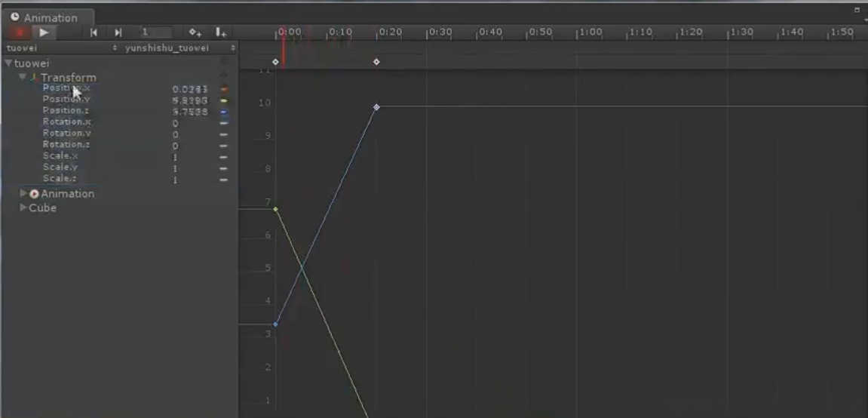
Task: Click the Position.y value field
Action: click(190, 101)
